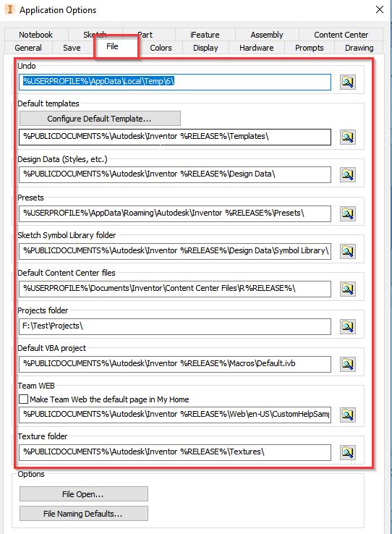The height and width of the screenshot is (534, 392).
Task: Browse for the Undo folder location
Action: (x=348, y=82)
